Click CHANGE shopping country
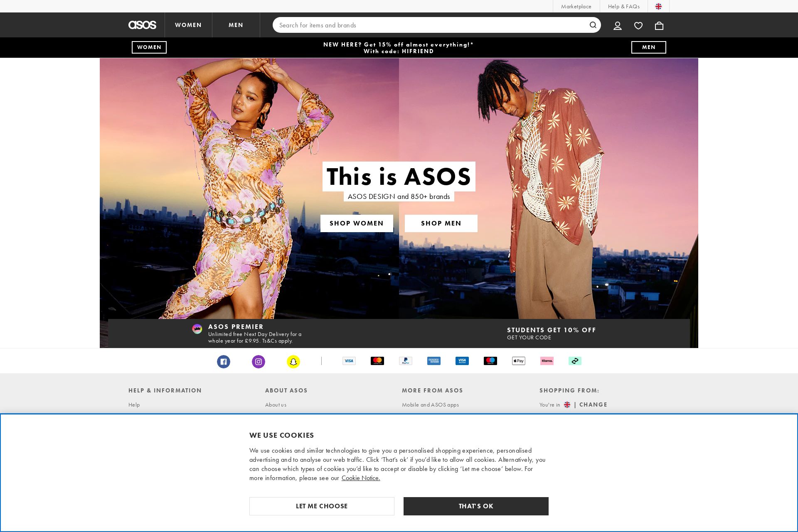798x532 pixels. (x=593, y=405)
